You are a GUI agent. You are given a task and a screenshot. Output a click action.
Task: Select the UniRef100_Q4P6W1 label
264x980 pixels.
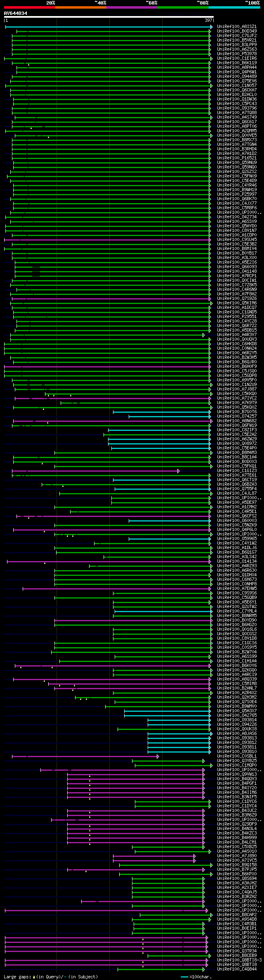[237, 72]
